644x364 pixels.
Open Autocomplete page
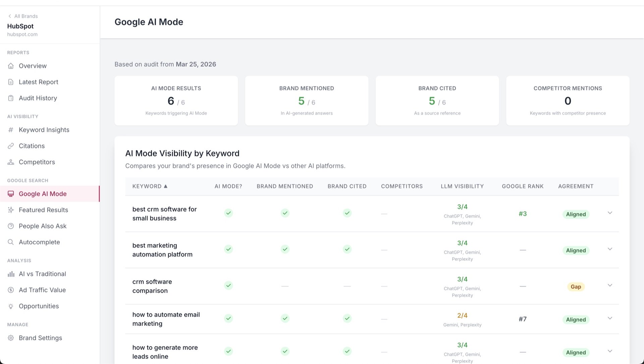click(x=50, y=242)
